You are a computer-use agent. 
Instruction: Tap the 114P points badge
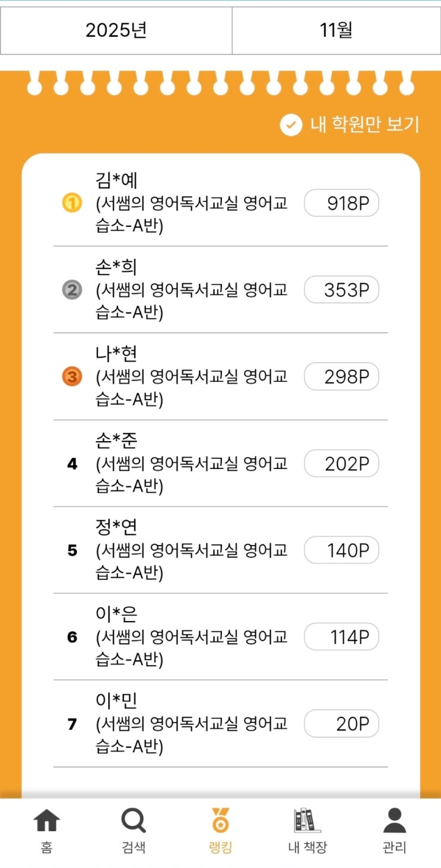pos(341,637)
